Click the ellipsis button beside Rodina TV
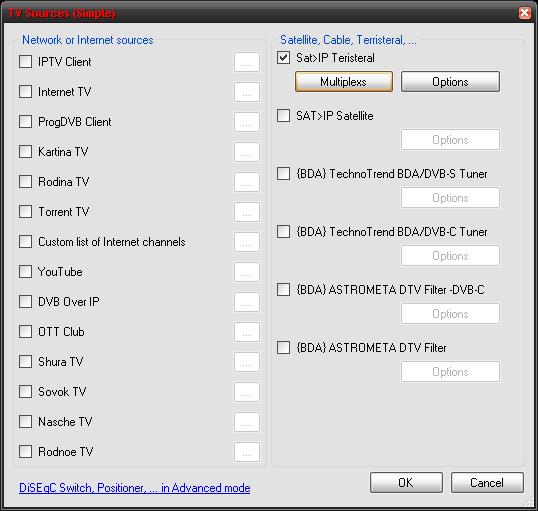 [x=247, y=182]
